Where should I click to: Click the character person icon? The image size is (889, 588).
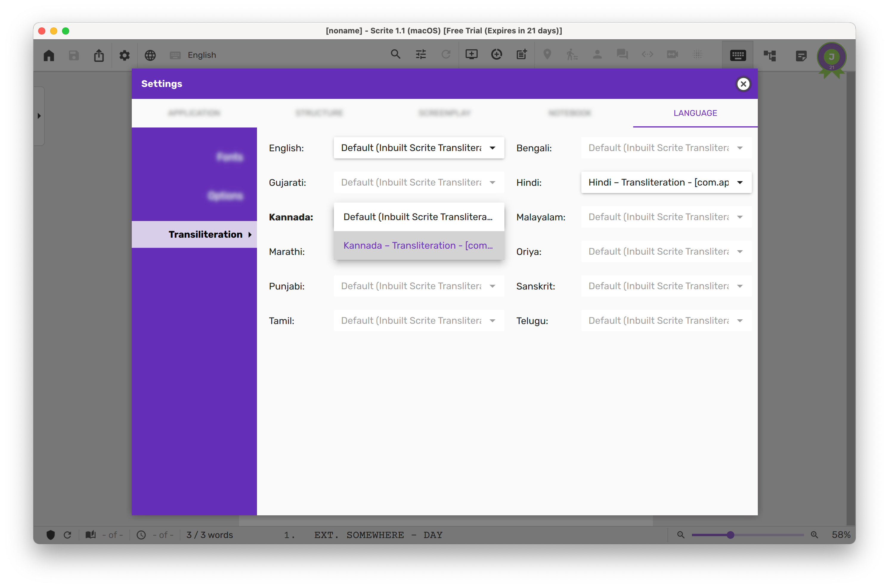pos(597,55)
